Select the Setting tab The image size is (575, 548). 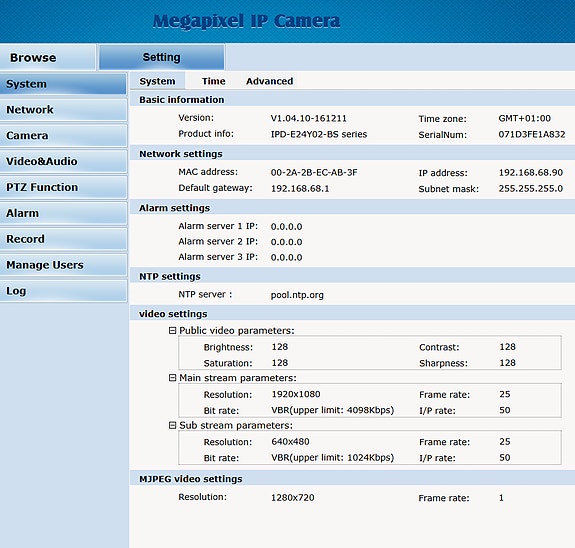(162, 57)
